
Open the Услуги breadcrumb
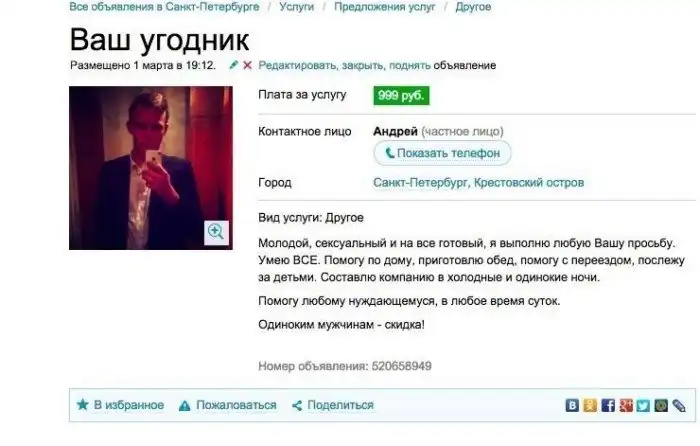pos(296,7)
